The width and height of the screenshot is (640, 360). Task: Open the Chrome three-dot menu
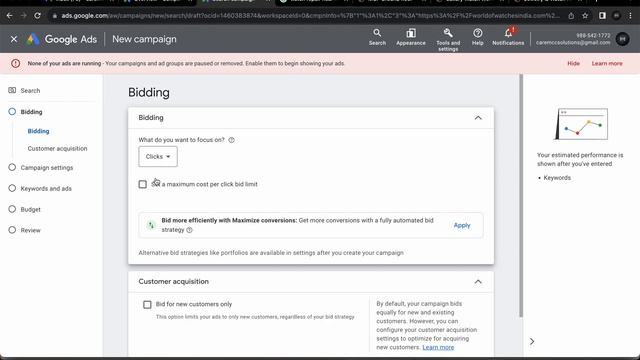click(x=631, y=16)
